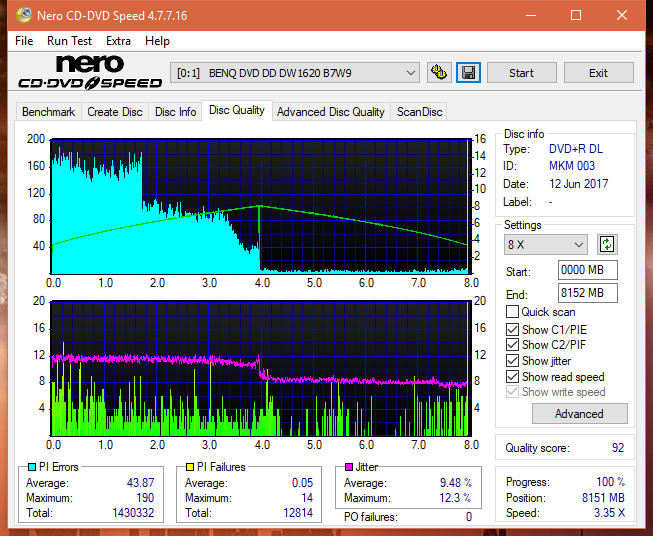Click the PI Errors graph area
653x536 pixels.
tap(260, 206)
